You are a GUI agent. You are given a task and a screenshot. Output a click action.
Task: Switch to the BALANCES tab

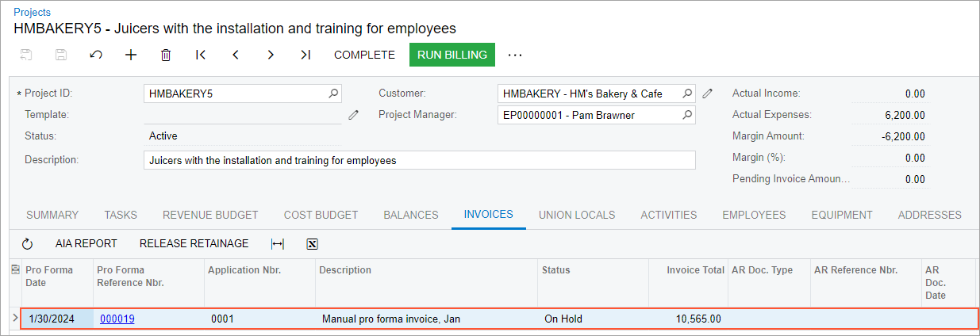[411, 215]
